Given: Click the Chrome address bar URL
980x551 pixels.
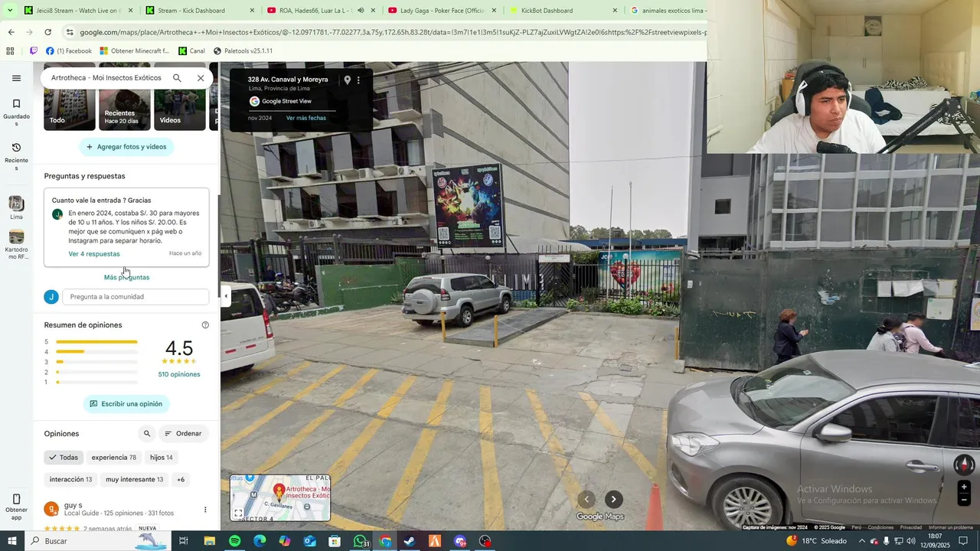Looking at the screenshot, I should click(393, 32).
